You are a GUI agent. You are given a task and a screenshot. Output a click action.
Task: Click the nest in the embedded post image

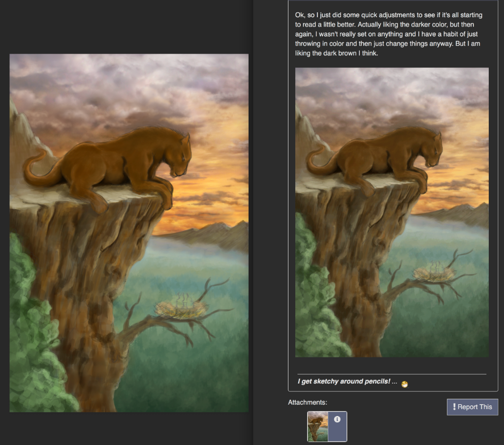(x=434, y=273)
